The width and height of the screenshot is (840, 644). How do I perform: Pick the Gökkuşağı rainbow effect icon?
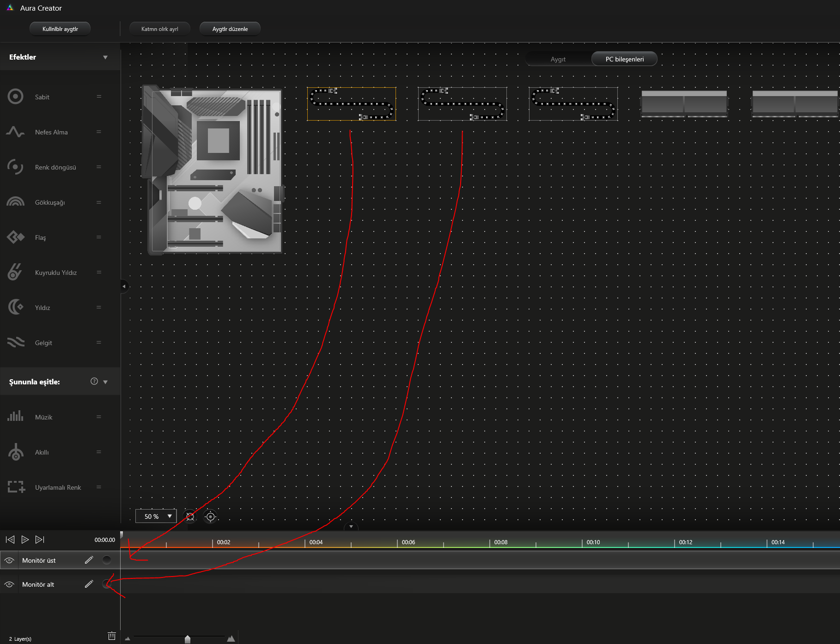click(x=16, y=202)
